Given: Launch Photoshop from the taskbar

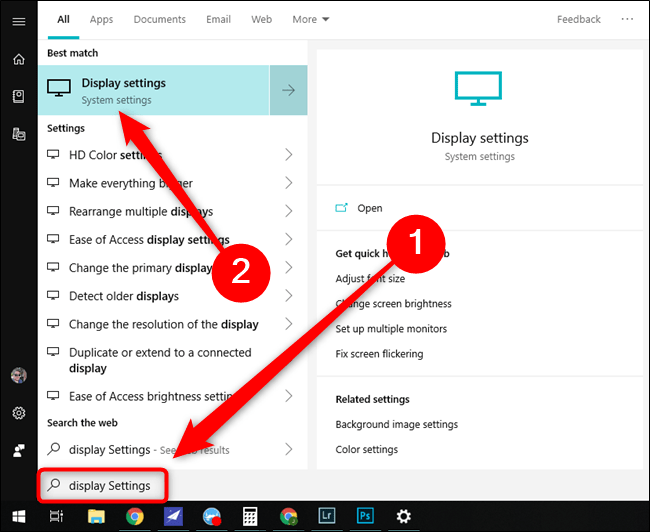Looking at the screenshot, I should (x=364, y=516).
